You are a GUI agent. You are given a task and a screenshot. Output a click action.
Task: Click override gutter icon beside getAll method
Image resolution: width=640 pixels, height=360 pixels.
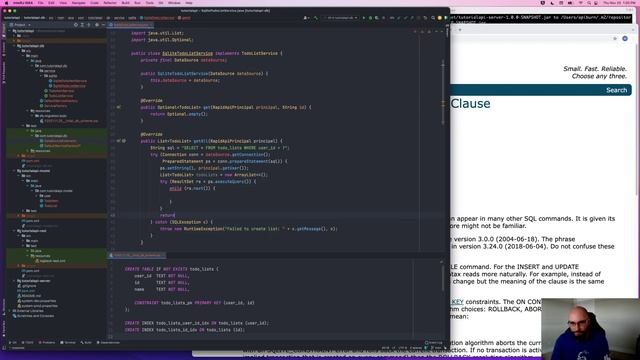tap(118, 141)
